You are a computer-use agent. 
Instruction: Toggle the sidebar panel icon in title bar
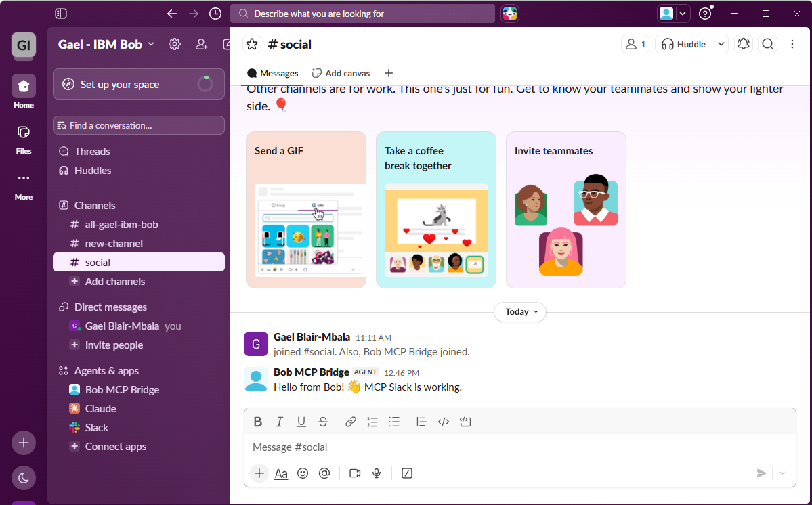(x=61, y=14)
